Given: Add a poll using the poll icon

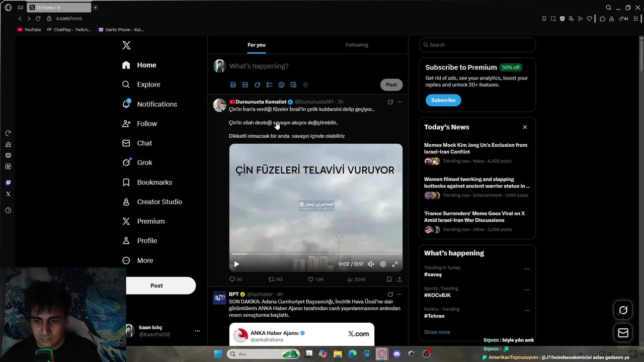Looking at the screenshot, I should pos(269,85).
